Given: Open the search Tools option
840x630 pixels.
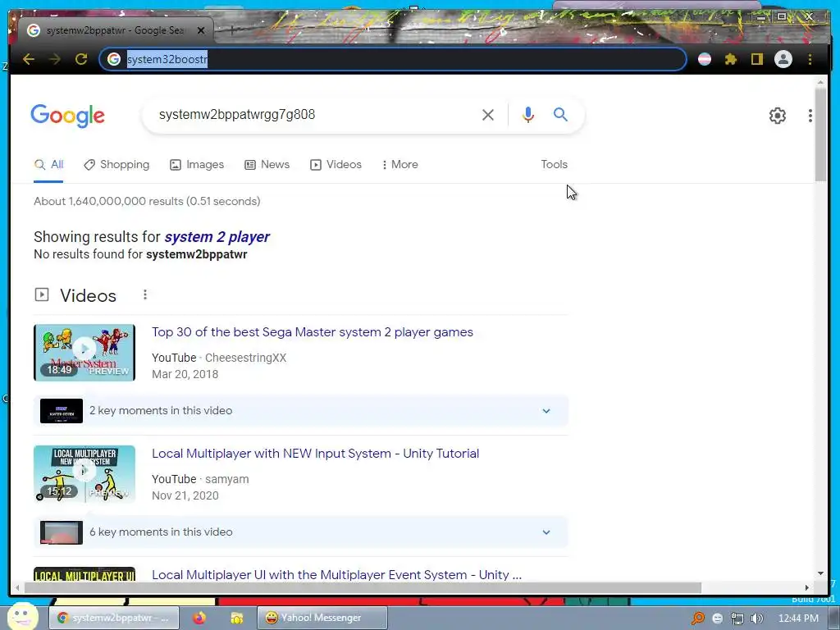Looking at the screenshot, I should click(x=554, y=164).
